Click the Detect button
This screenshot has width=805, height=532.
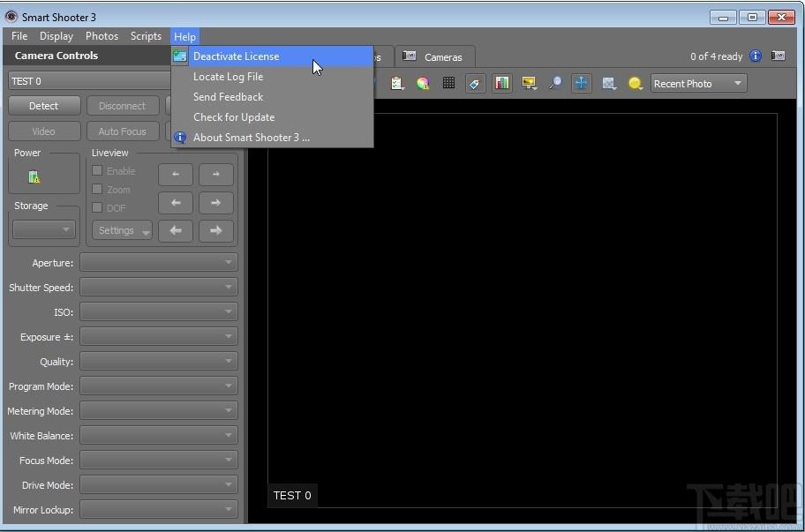[44, 106]
